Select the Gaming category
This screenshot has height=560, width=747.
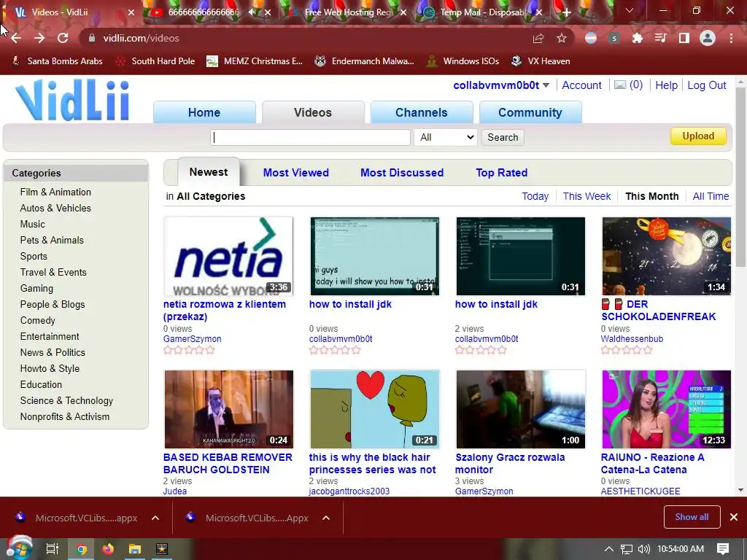36,288
